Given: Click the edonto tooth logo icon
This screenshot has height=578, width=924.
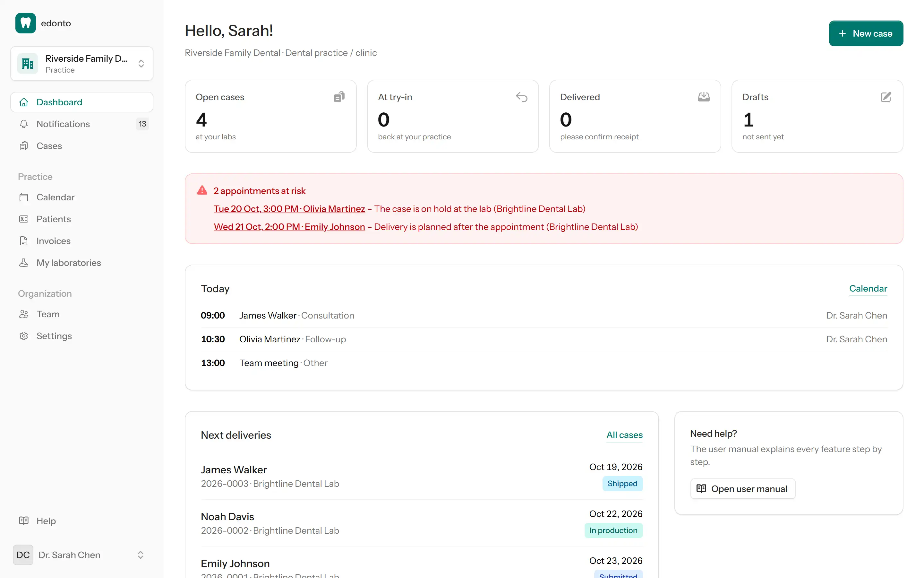Looking at the screenshot, I should click(25, 23).
